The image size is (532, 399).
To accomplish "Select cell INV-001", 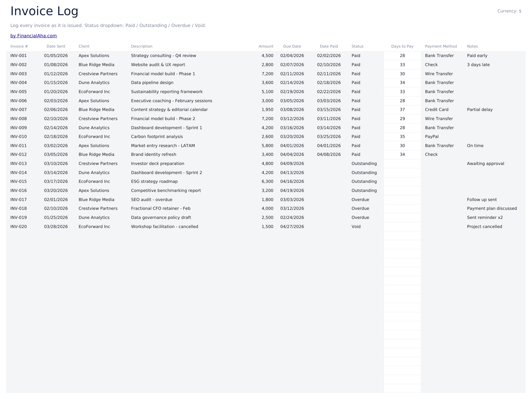I will coord(19,56).
